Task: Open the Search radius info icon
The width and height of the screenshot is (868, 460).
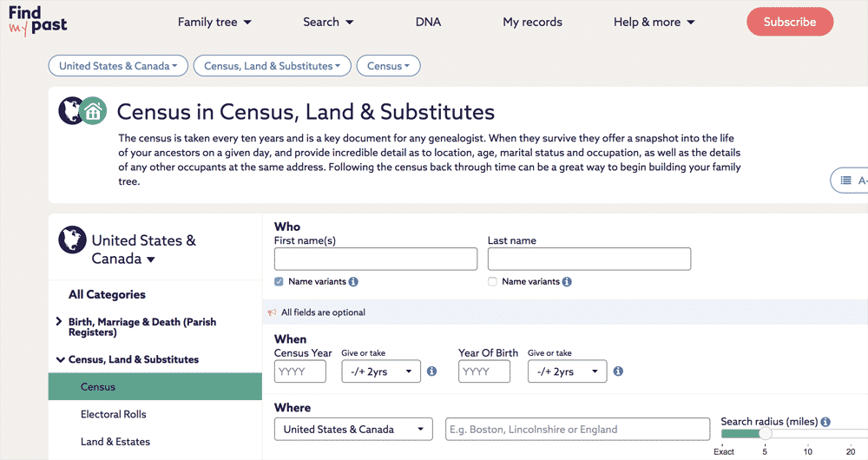Action: pyautogui.click(x=825, y=422)
